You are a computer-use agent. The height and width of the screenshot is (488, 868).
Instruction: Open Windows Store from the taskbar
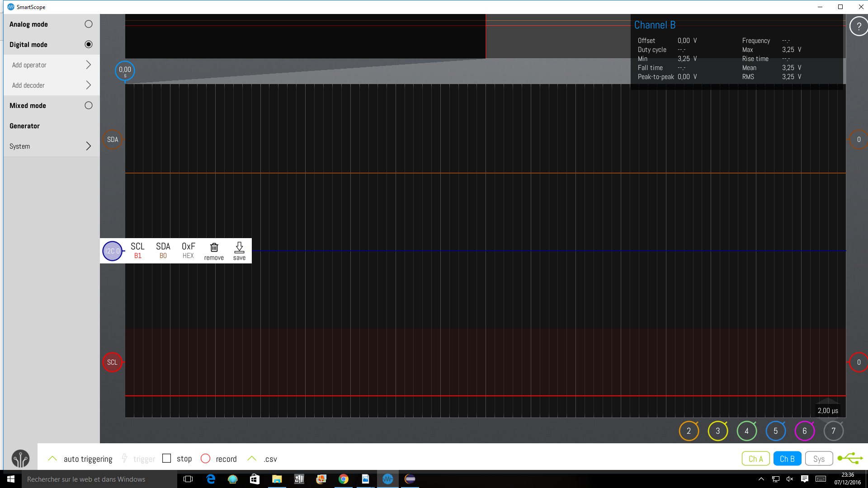[x=255, y=479]
